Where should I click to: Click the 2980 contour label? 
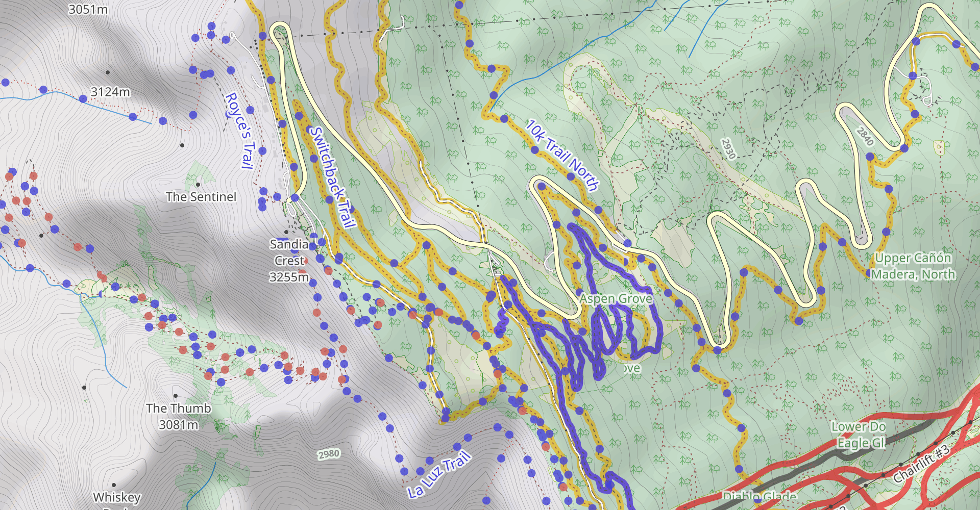pyautogui.click(x=329, y=454)
